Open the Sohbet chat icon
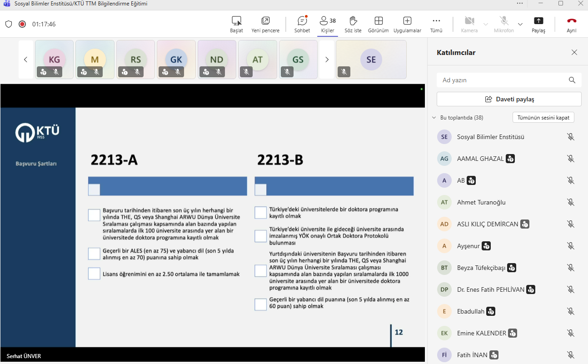Screen dimensions: 588x364 click(302, 21)
